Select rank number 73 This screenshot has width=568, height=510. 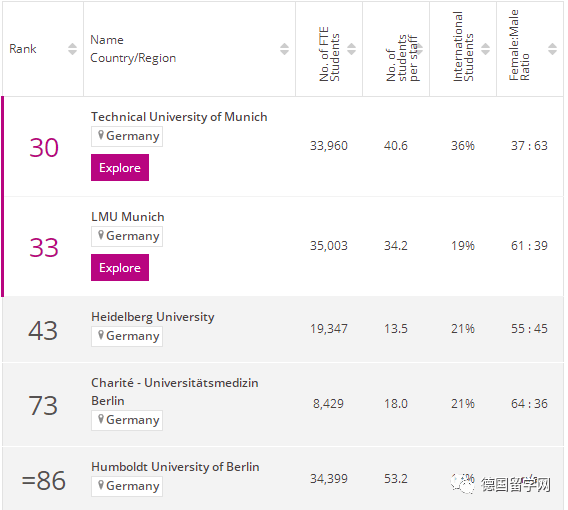click(x=43, y=405)
